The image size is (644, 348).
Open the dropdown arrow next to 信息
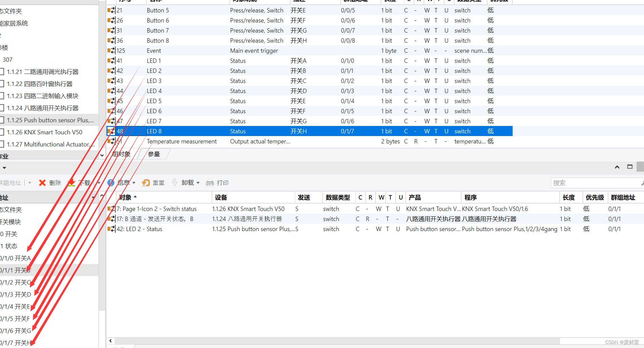tap(134, 183)
